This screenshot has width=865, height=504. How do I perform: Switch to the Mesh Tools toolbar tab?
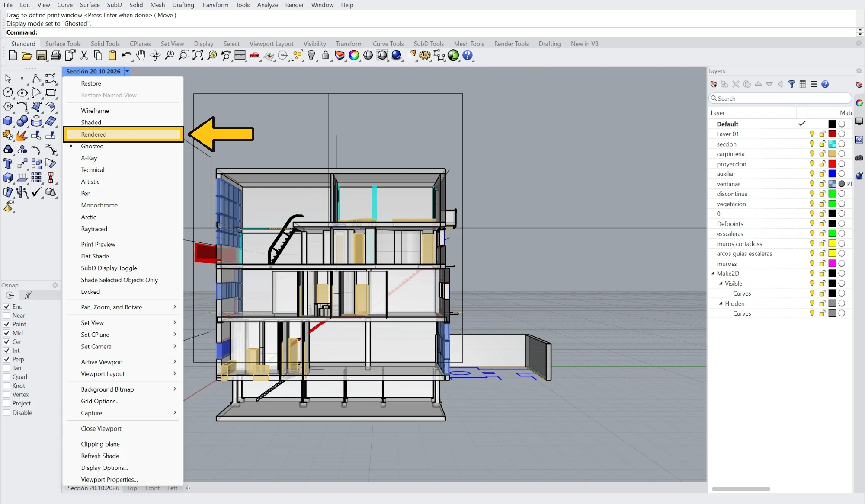(x=469, y=44)
